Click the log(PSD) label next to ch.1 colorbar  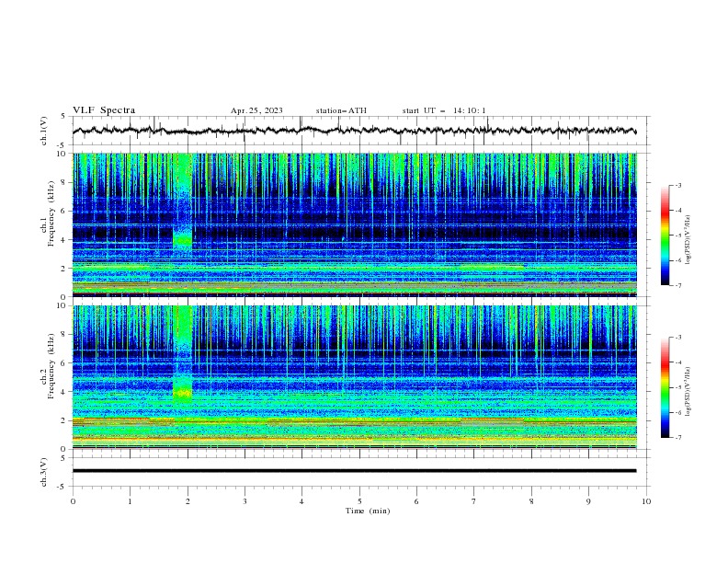tap(688, 240)
